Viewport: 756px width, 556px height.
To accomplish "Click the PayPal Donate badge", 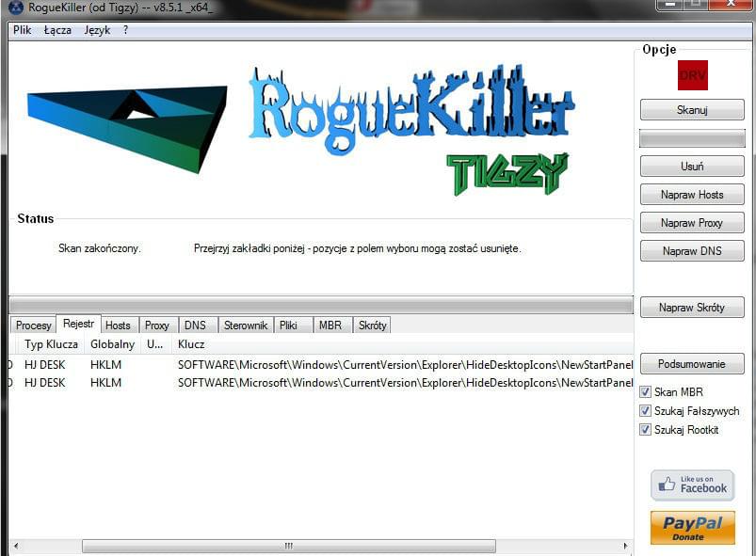I will (692, 528).
